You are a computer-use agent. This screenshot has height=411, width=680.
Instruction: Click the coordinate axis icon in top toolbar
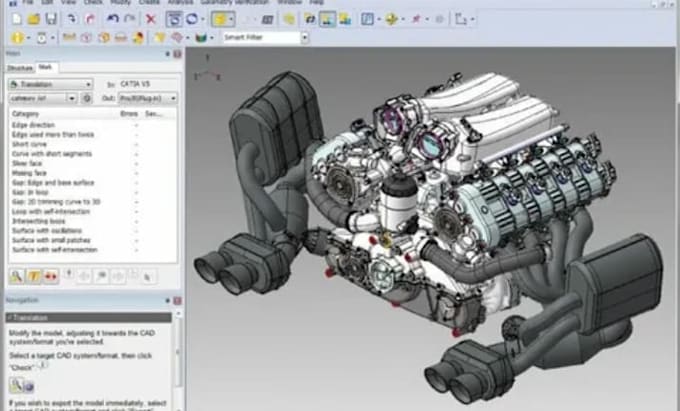461,19
